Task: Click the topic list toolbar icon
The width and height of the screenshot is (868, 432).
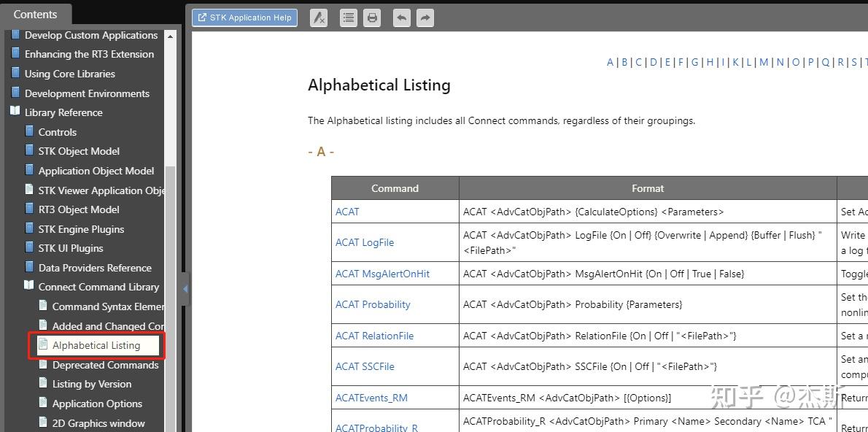Action: [349, 18]
